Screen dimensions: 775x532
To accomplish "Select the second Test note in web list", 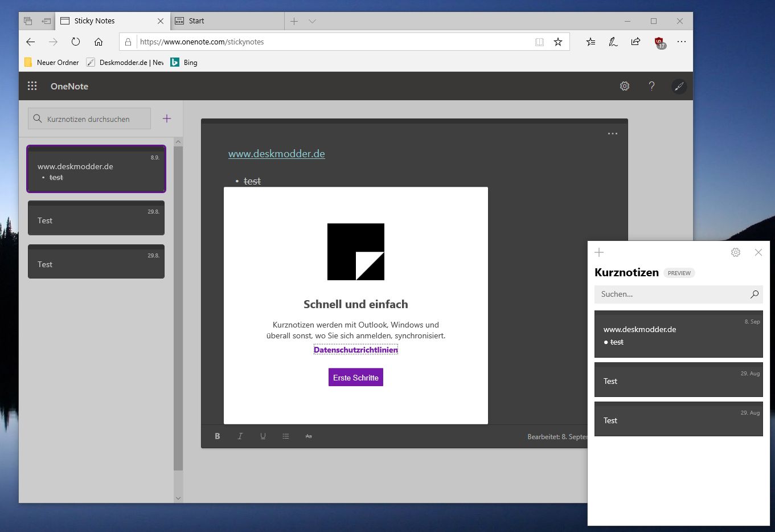I will (x=96, y=261).
